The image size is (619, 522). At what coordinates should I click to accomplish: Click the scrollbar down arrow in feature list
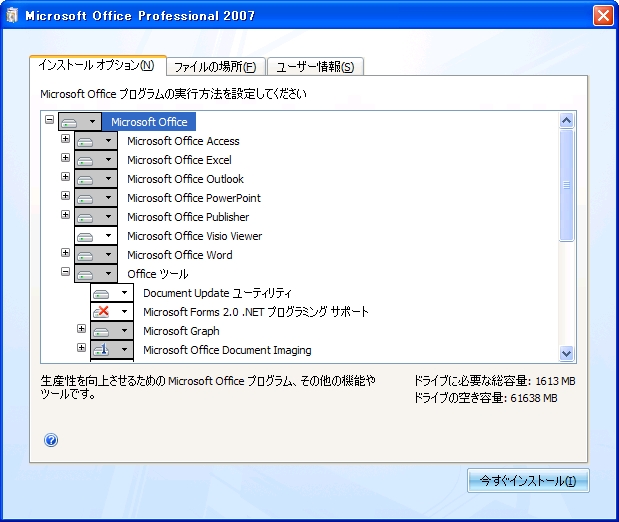(x=567, y=353)
